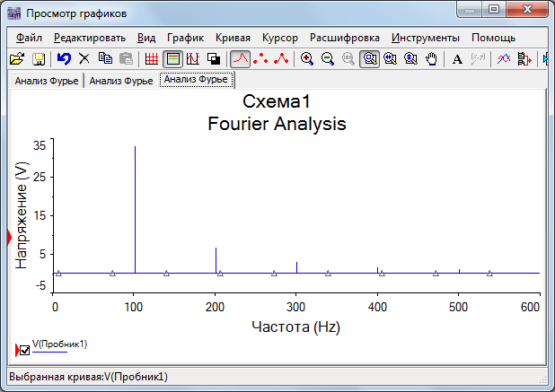The height and width of the screenshot is (392, 555).
Task: Toggle the red grid display icon
Action: tap(152, 58)
